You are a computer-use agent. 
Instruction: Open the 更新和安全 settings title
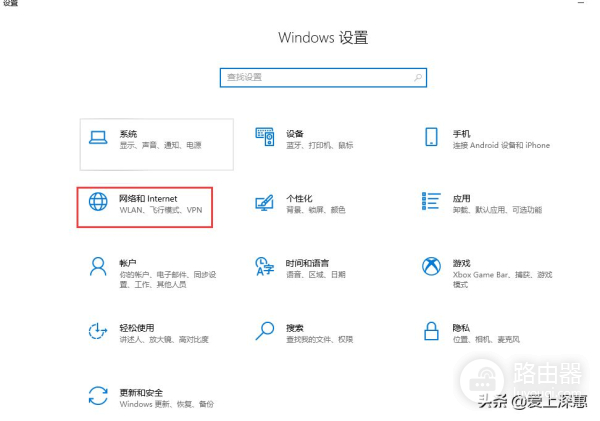pyautogui.click(x=141, y=393)
